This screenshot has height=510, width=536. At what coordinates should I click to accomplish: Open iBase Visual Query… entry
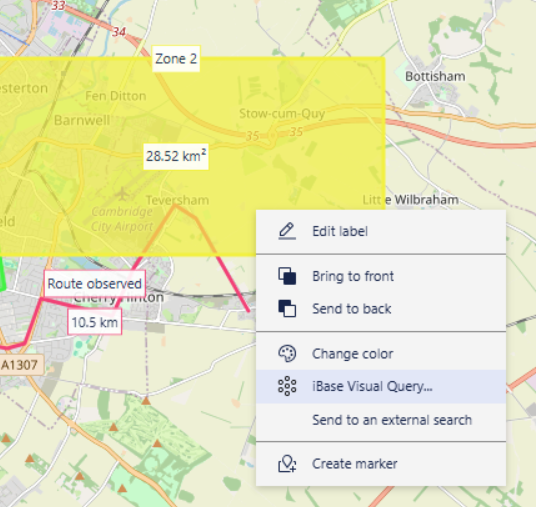tap(381, 387)
